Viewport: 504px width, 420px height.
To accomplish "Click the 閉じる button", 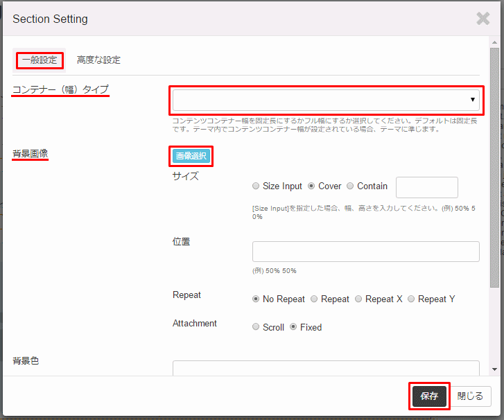I will [x=470, y=396].
